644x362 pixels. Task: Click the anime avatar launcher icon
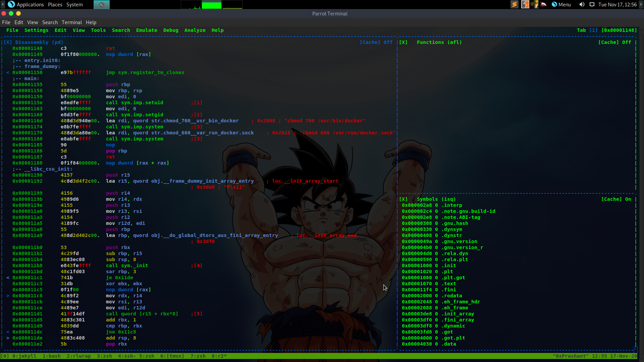click(x=534, y=4)
